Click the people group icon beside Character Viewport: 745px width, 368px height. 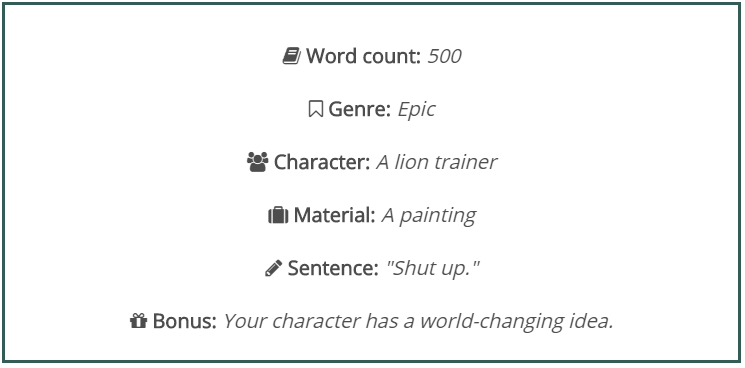tap(258, 162)
